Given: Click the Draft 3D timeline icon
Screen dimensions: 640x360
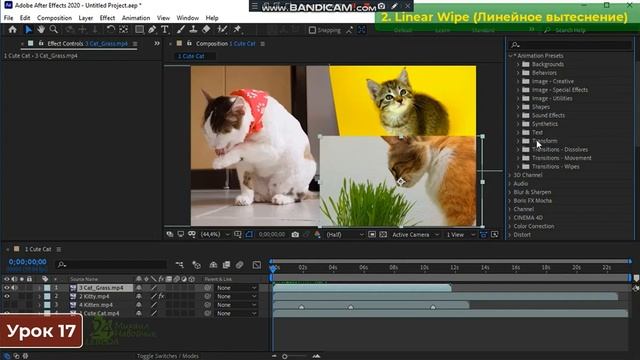Looking at the screenshot, I should tap(196, 265).
